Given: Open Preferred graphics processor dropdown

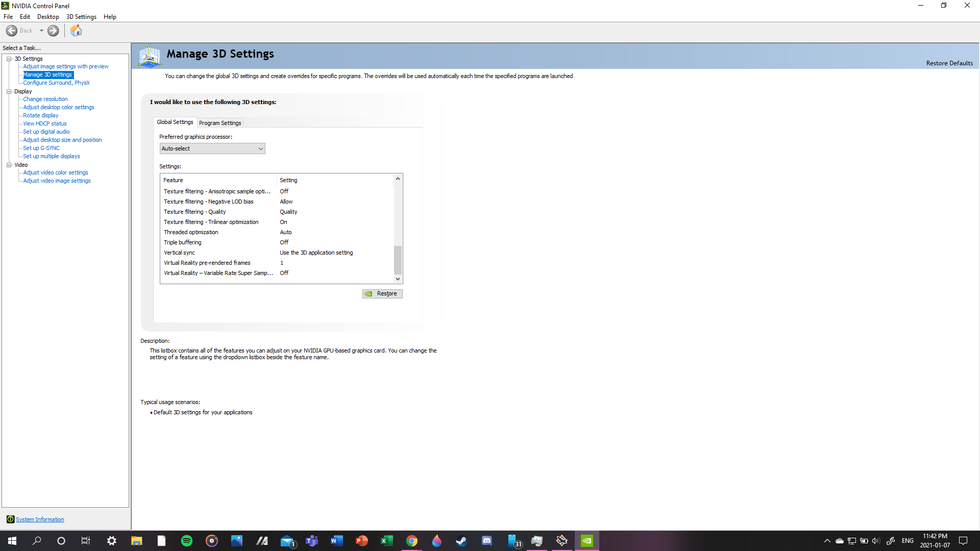Looking at the screenshot, I should 212,148.
